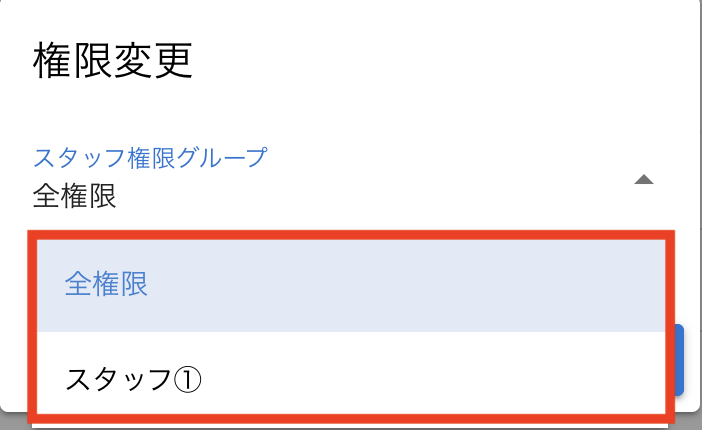This screenshot has height=430, width=702.
Task: Select 全権限 option in the dropdown list
Action: tap(107, 285)
